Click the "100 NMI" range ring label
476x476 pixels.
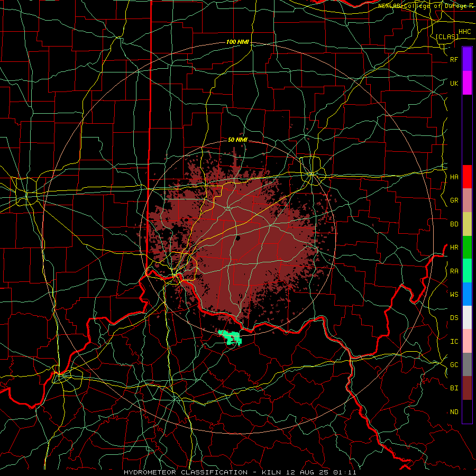point(237,42)
